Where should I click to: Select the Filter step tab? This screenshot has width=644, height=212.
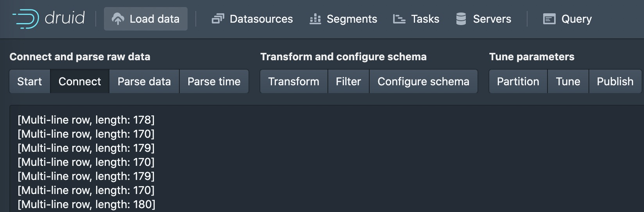click(x=348, y=81)
